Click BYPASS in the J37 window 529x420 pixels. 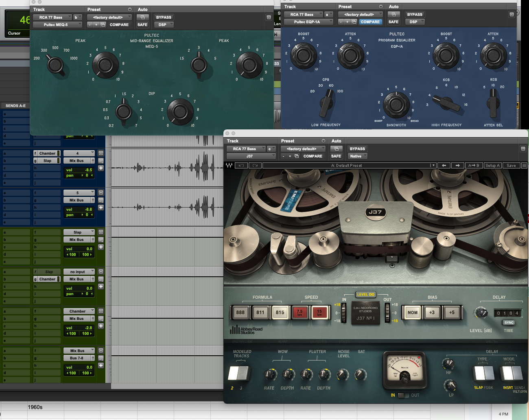358,149
